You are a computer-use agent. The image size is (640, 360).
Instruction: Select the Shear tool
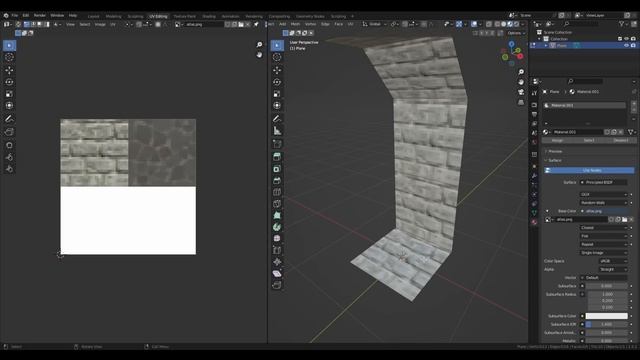click(x=277, y=273)
